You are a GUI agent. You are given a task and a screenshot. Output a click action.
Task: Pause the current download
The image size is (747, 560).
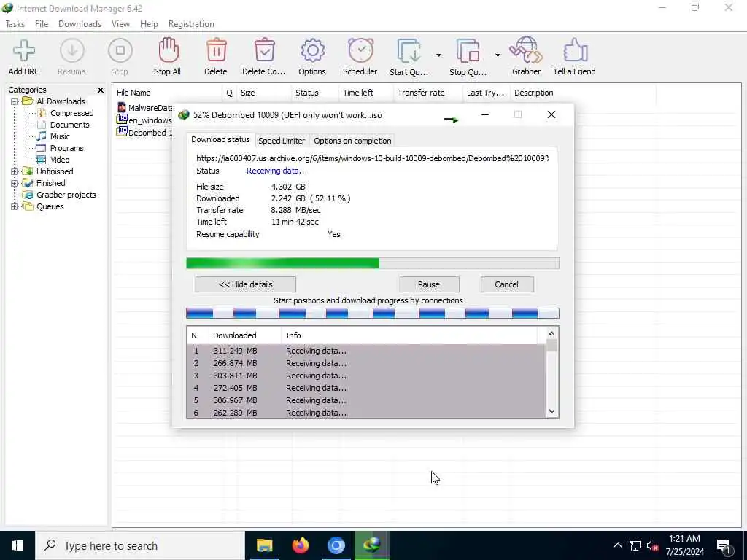[x=429, y=284]
